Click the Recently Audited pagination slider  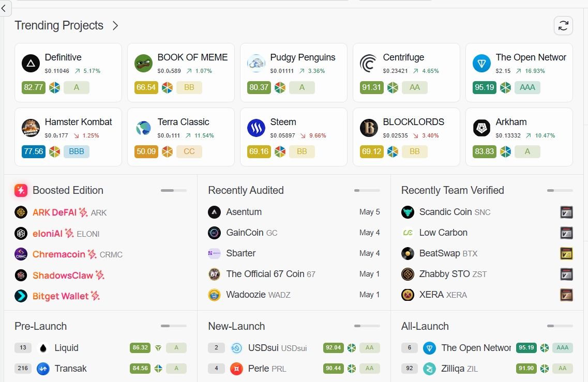tap(367, 190)
